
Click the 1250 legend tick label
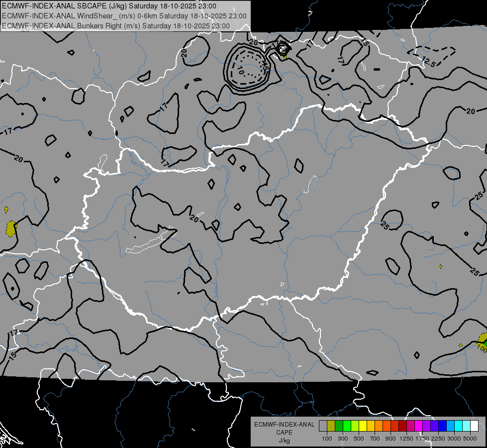point(406,439)
